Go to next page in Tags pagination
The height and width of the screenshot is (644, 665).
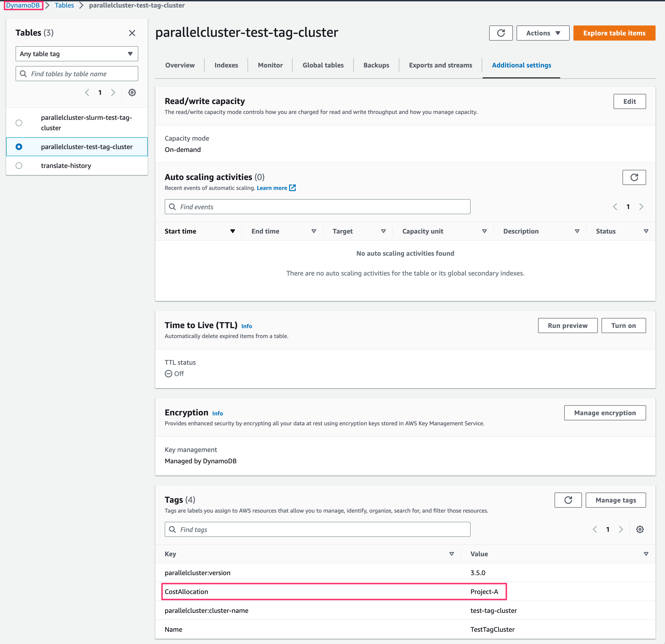(621, 529)
